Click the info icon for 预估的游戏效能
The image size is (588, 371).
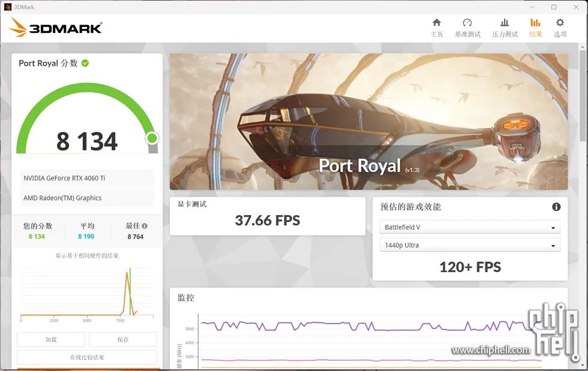(556, 207)
